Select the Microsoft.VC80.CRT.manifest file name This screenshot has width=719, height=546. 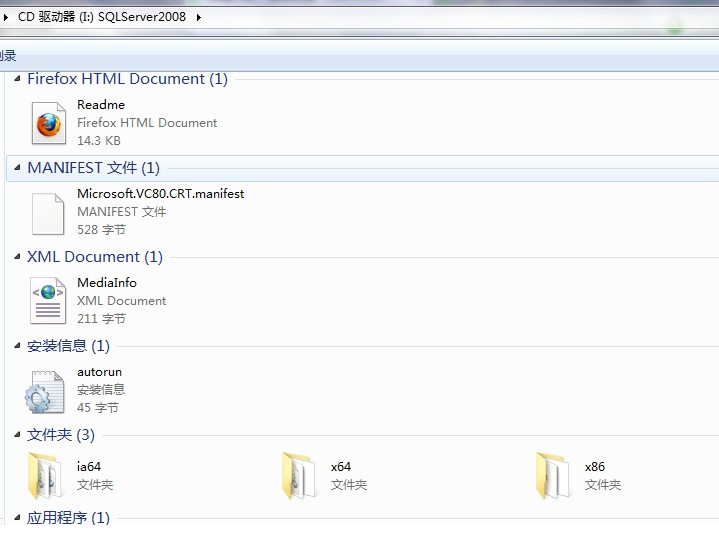coord(160,194)
